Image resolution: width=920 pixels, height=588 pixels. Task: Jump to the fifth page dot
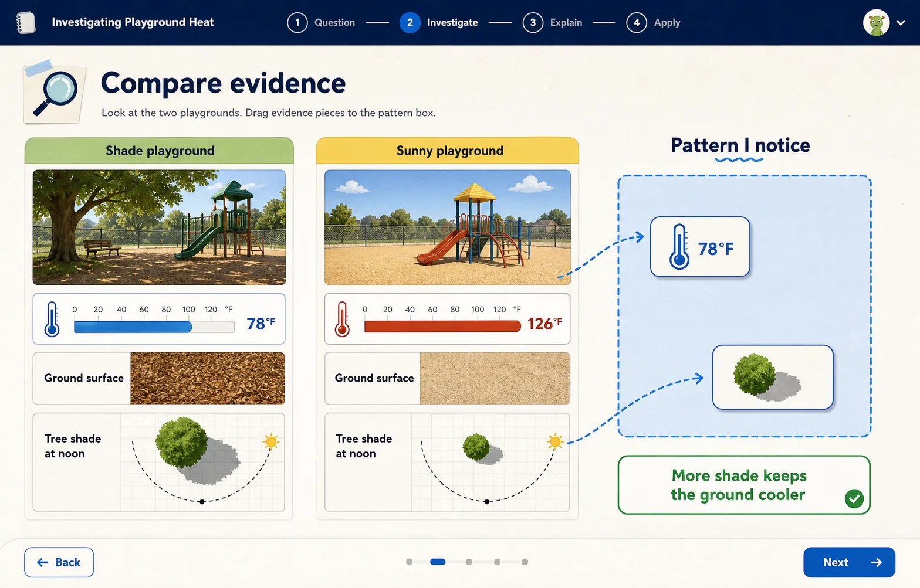[525, 562]
